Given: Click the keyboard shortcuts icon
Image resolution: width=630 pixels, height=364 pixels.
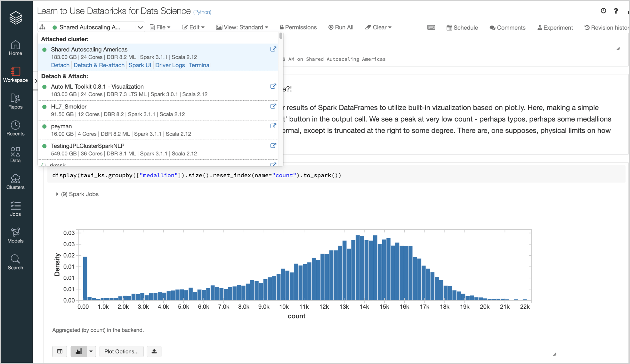Looking at the screenshot, I should click(431, 28).
